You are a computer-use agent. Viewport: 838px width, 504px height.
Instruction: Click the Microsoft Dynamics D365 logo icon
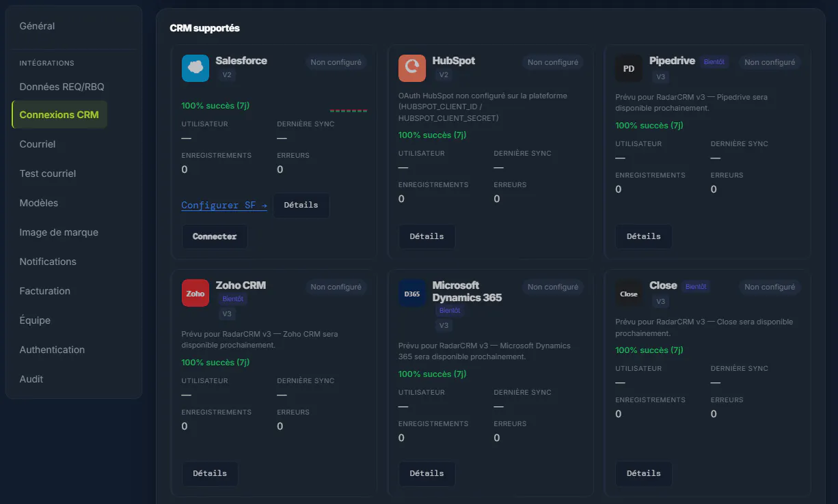coord(412,293)
